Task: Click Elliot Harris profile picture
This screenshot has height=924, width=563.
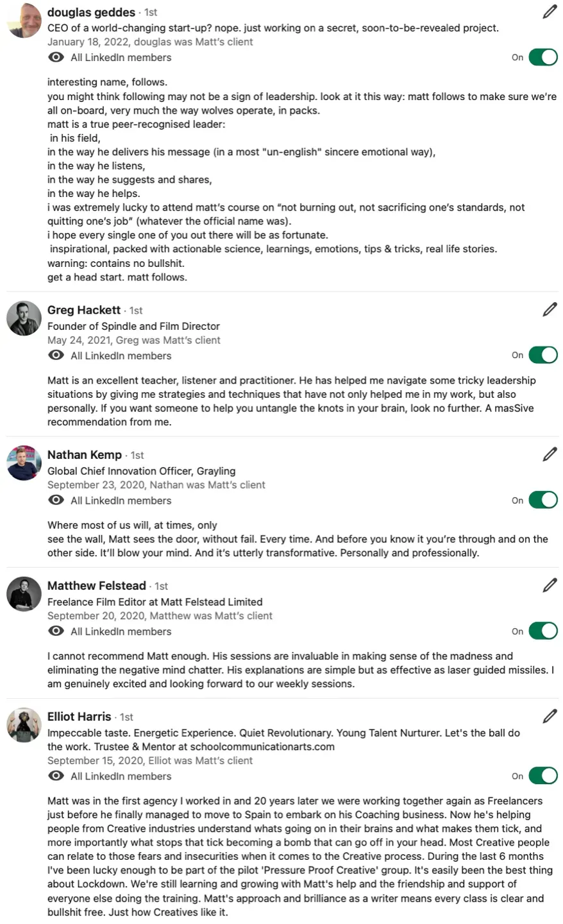Action: pos(24,725)
